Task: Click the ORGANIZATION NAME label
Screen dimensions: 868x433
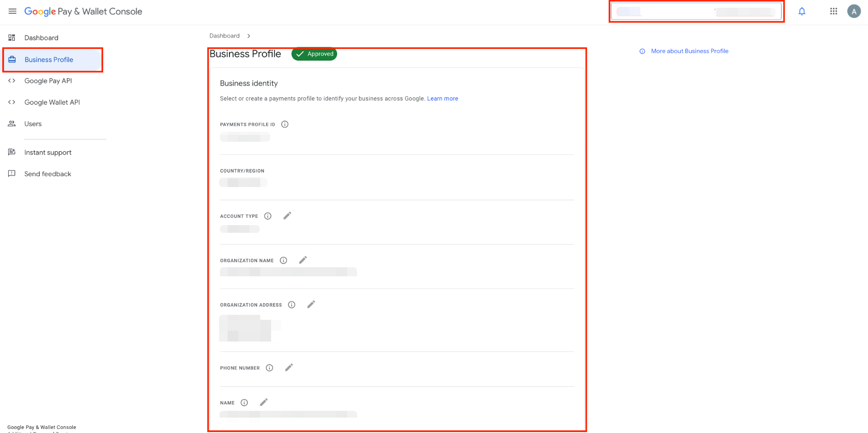Action: click(x=247, y=260)
